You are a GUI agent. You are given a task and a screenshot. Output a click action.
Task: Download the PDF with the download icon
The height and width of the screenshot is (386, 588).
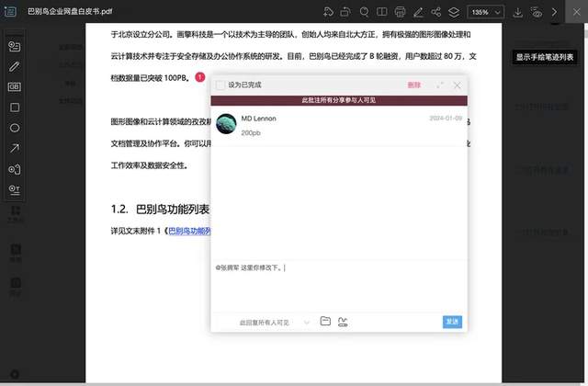point(518,12)
